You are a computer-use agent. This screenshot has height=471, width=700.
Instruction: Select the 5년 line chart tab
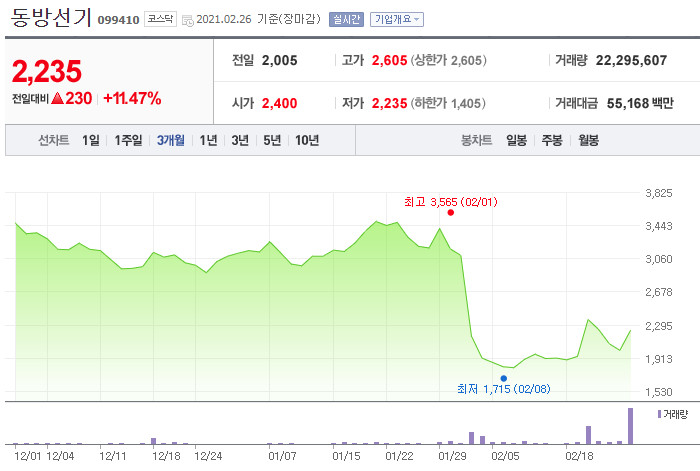[272, 141]
